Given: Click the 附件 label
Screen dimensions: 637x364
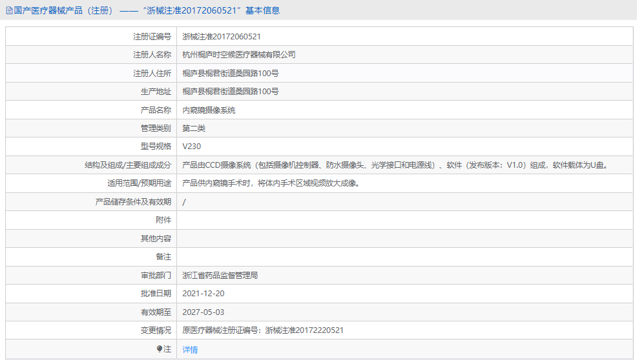Looking at the screenshot, I should [163, 220].
